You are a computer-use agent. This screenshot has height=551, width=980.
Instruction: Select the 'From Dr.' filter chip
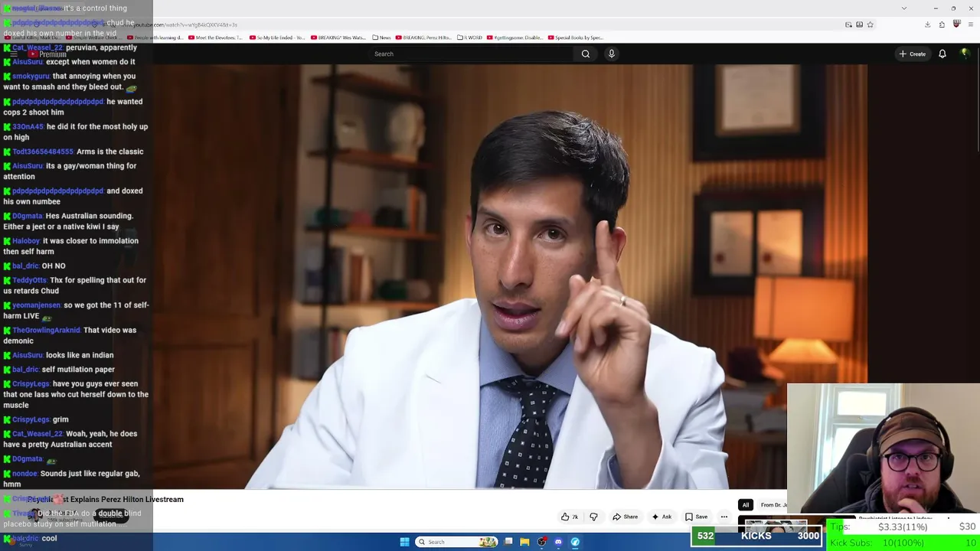pyautogui.click(x=773, y=505)
